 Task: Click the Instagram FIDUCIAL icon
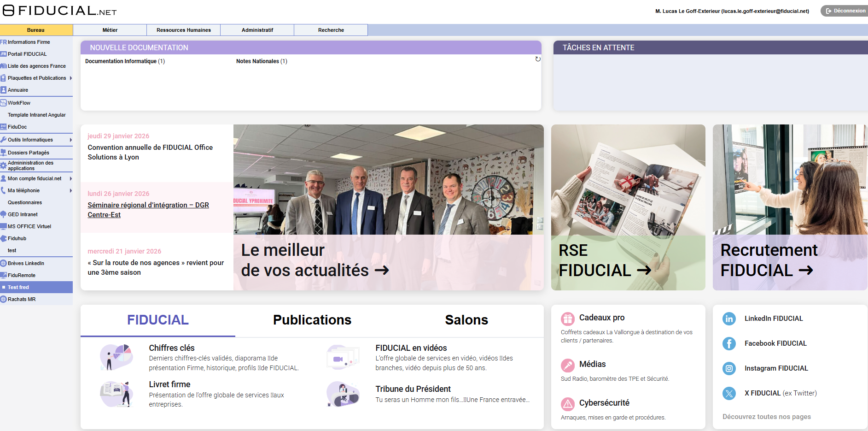[x=729, y=368]
